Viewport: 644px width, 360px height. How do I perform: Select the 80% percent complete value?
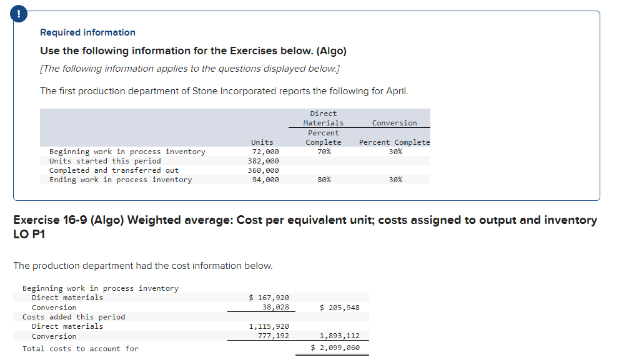point(324,179)
